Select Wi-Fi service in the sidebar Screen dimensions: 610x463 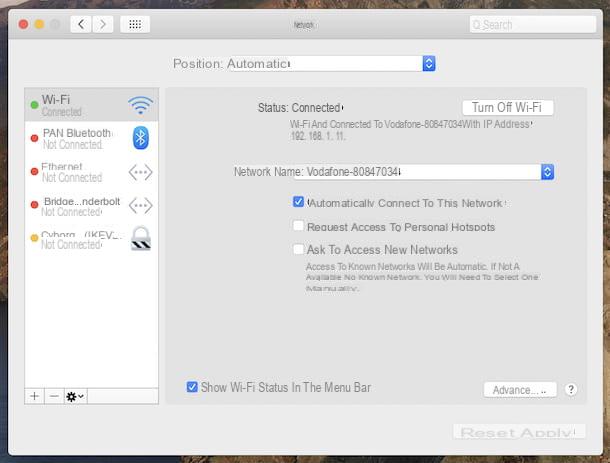coord(91,105)
